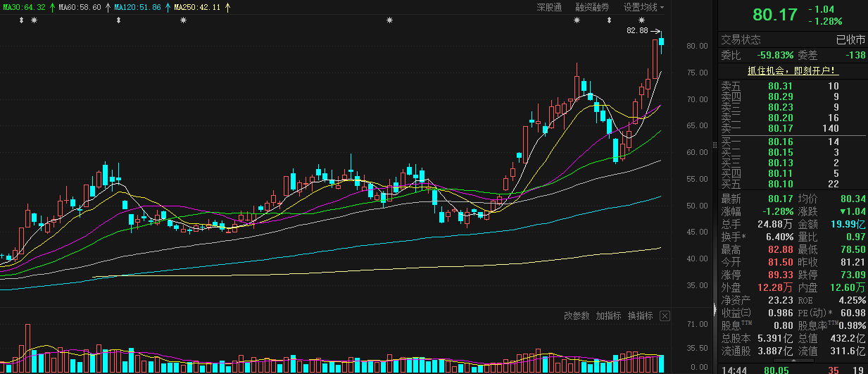Click the 流值 value 311.6亿
This screenshot has height=374, width=868.
pyautogui.click(x=848, y=351)
